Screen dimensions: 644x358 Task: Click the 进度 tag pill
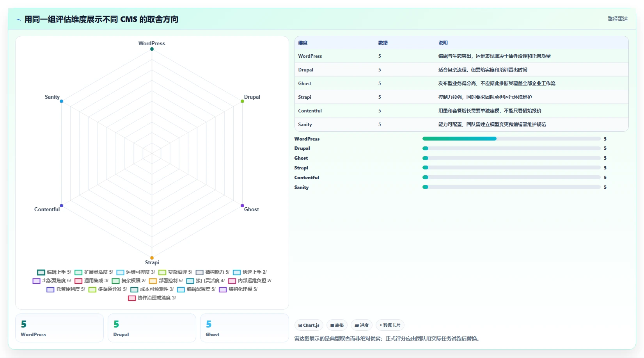click(362, 325)
